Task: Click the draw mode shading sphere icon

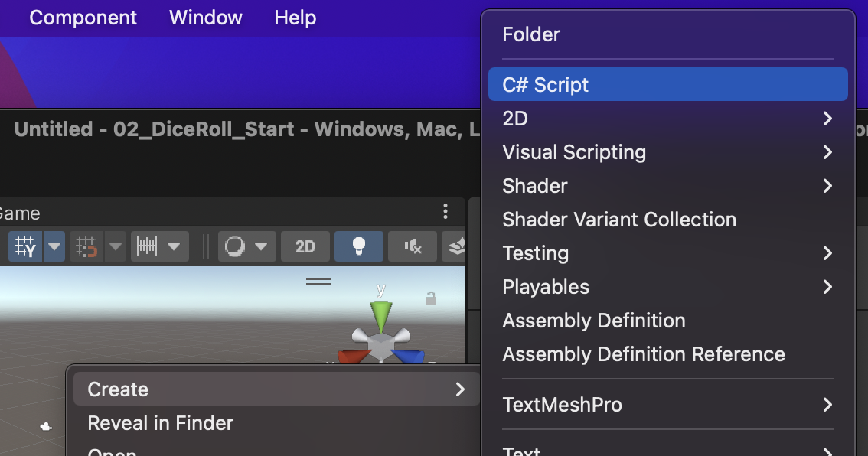Action: 236,246
